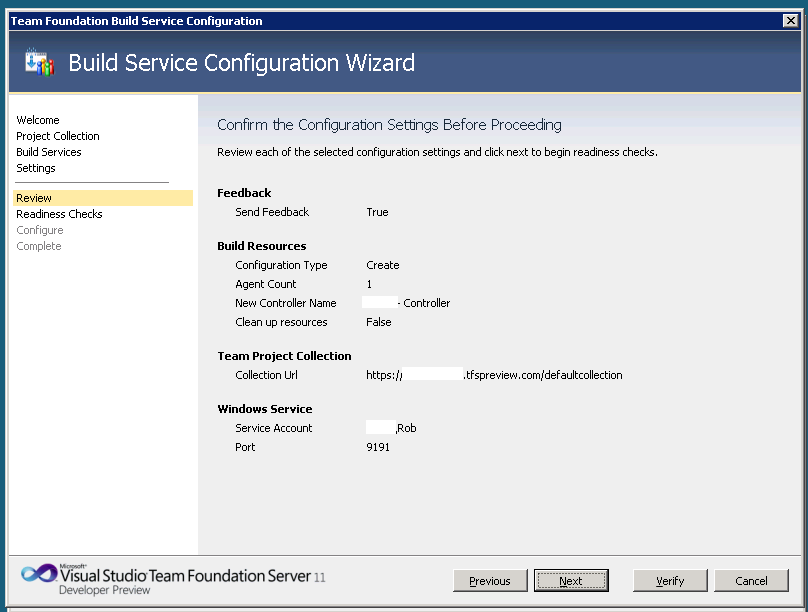Click the Service Account value
The height and width of the screenshot is (612, 808).
[392, 428]
